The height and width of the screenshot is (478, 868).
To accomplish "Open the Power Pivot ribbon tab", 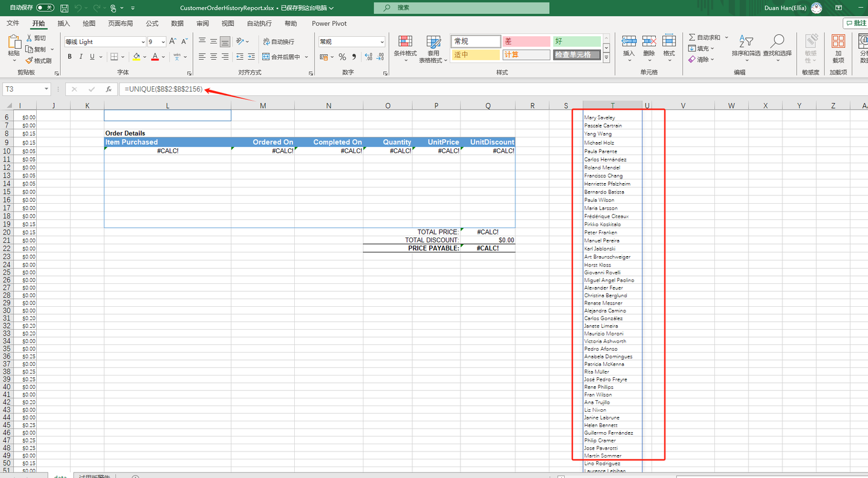I will (x=329, y=24).
